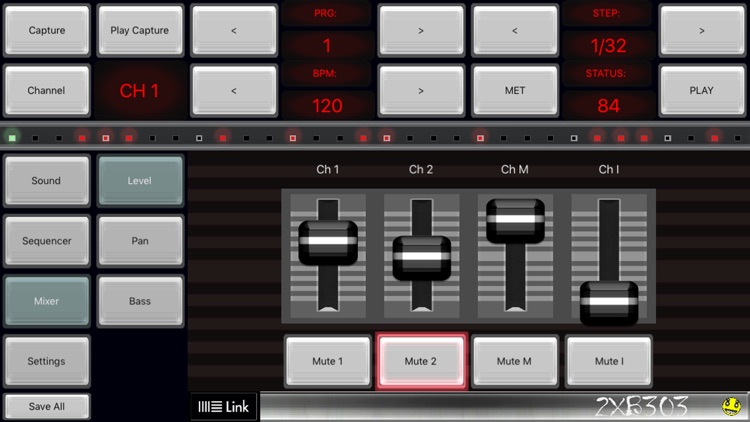This screenshot has height=422, width=750.
Task: Click Save All
Action: click(x=46, y=406)
